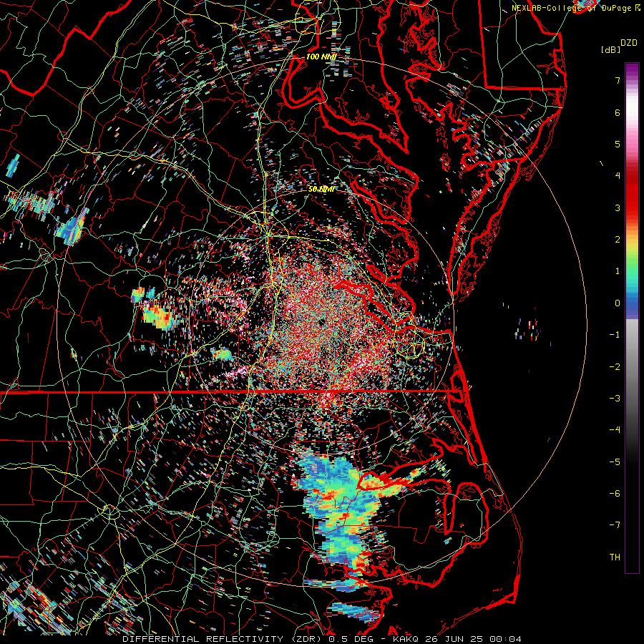The image size is (644, 644).
Task: Click the 1 value on color scale
Action: point(618,271)
